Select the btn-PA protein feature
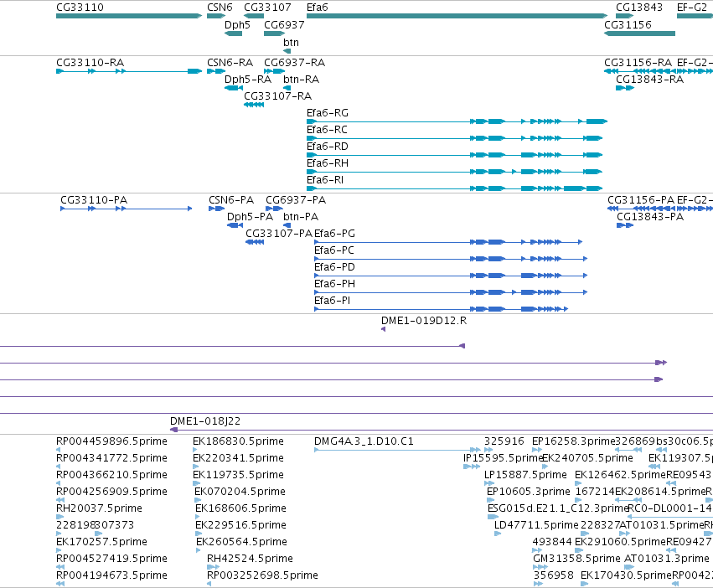 [287, 225]
